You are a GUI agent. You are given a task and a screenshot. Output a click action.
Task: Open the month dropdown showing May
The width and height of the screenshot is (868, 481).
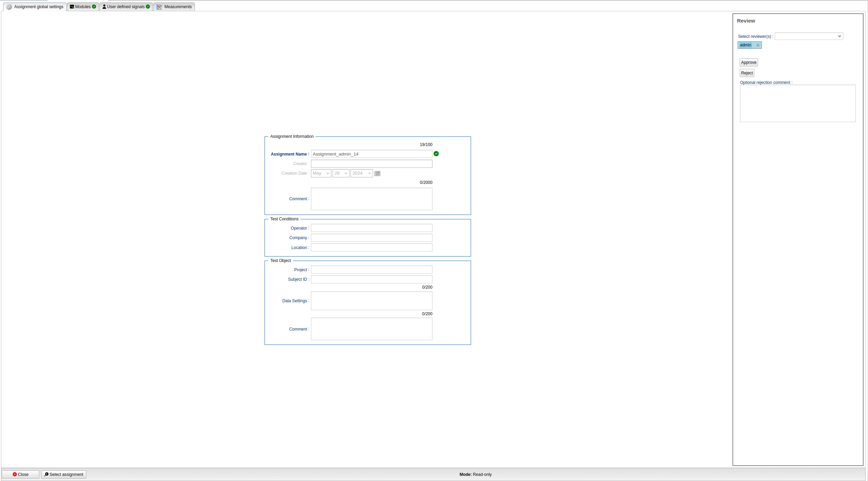(x=321, y=173)
